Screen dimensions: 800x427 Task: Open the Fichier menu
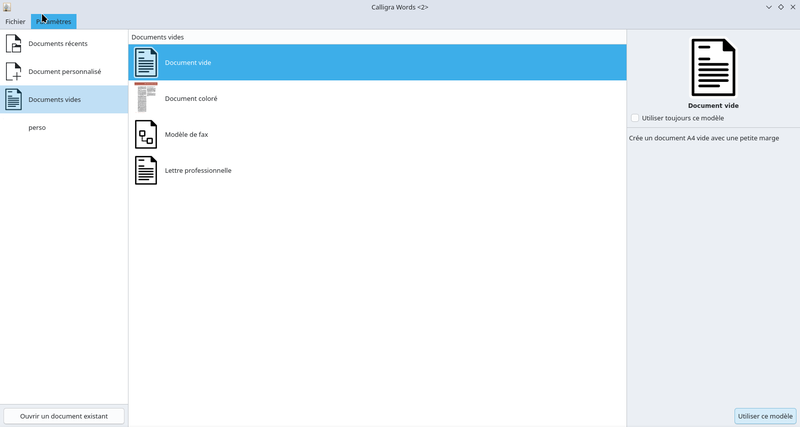tap(15, 21)
